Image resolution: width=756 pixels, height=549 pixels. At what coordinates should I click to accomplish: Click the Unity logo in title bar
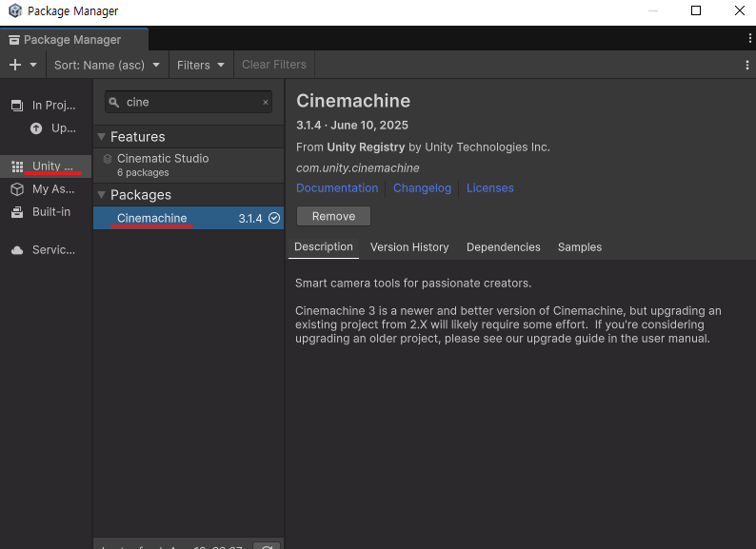15,10
